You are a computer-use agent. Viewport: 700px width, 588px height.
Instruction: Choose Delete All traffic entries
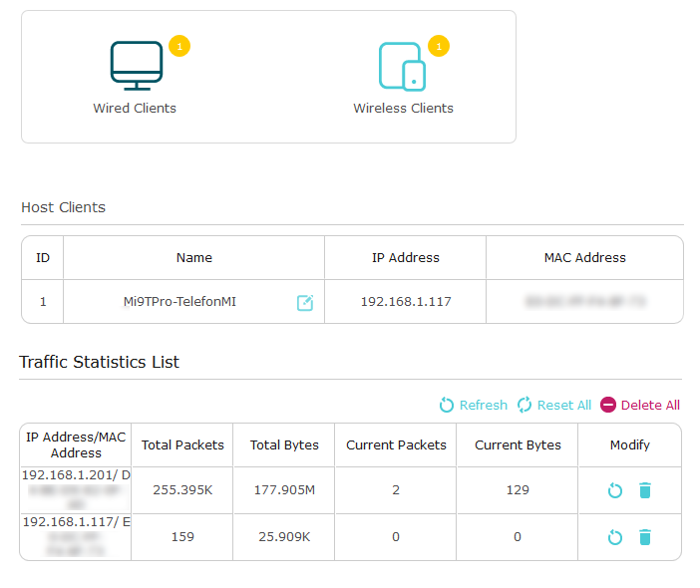point(640,405)
